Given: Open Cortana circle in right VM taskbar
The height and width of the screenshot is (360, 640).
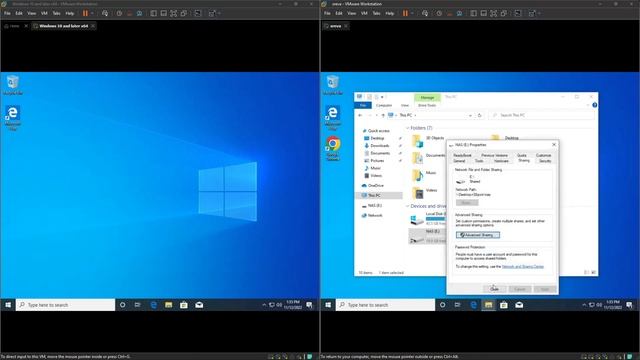Looking at the screenshot, I should (x=442, y=305).
